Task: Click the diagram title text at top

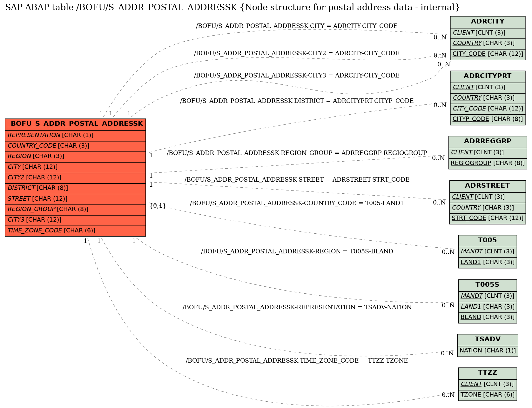Action: coord(232,7)
